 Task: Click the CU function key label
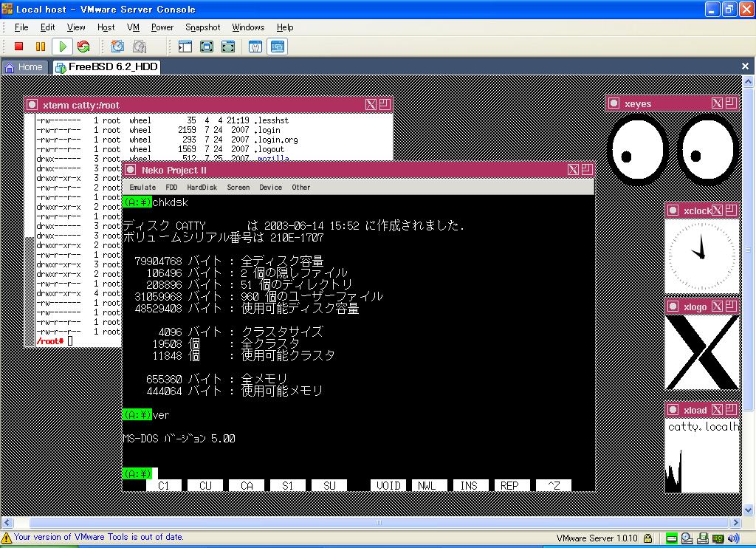point(205,485)
